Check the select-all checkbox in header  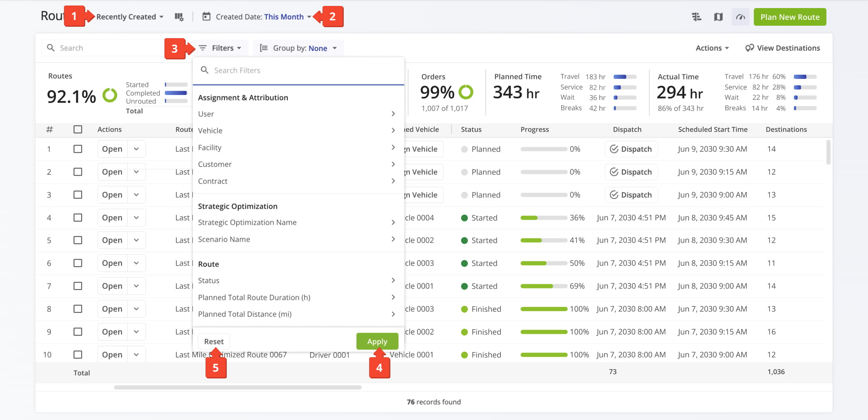pos(78,129)
